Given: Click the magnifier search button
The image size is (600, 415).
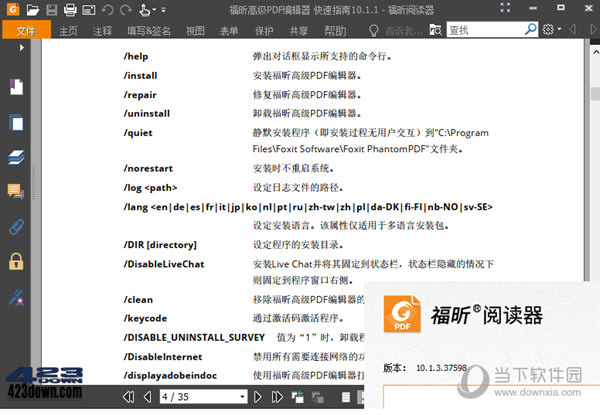Looking at the screenshot, I should (530, 29).
